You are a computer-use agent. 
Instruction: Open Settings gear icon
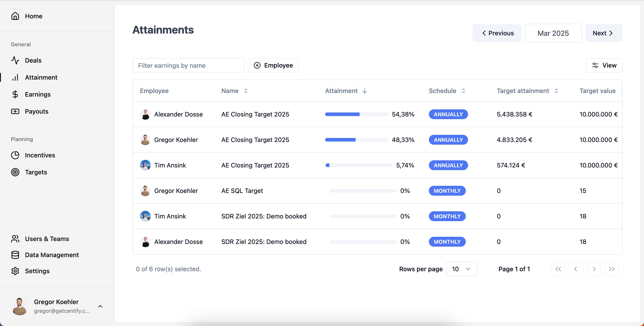coord(15,271)
